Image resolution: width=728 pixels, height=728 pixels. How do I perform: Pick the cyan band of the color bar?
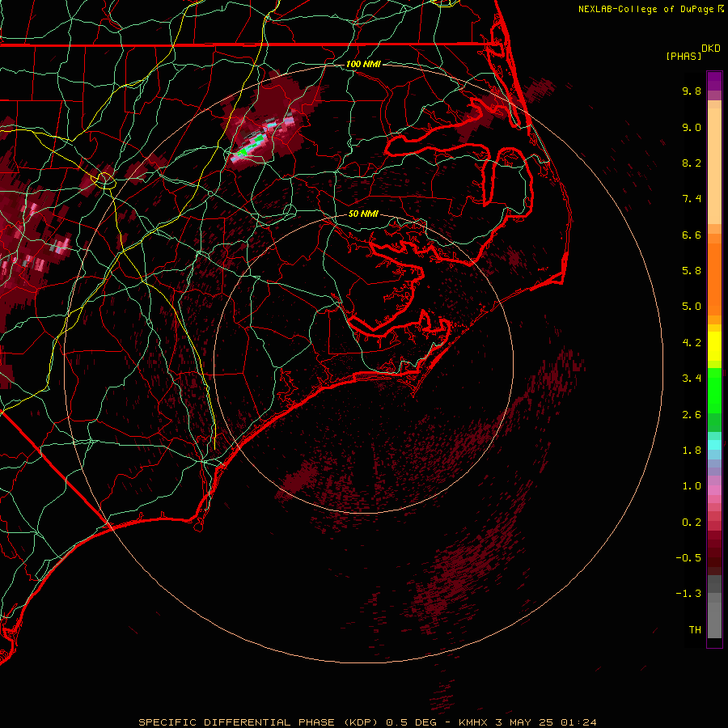point(714,445)
